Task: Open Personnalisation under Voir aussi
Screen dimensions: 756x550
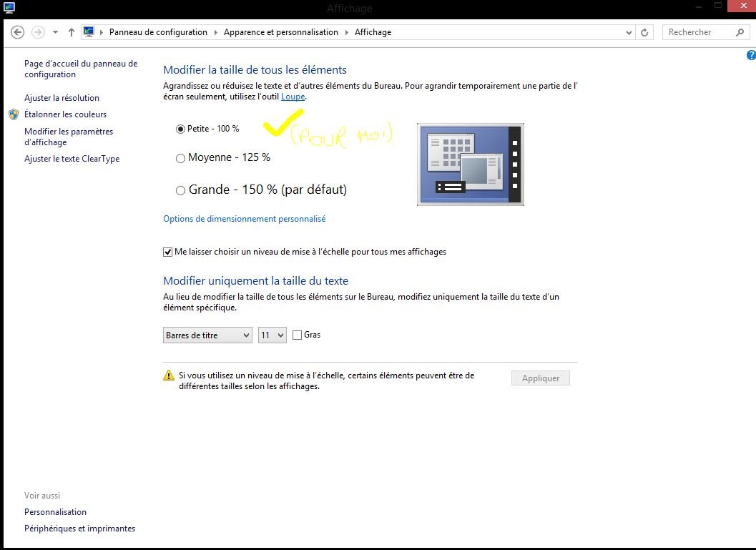Action: tap(56, 512)
